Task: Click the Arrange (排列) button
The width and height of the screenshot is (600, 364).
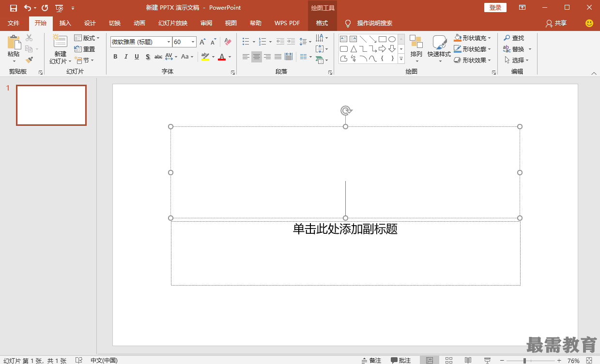Action: [416, 48]
